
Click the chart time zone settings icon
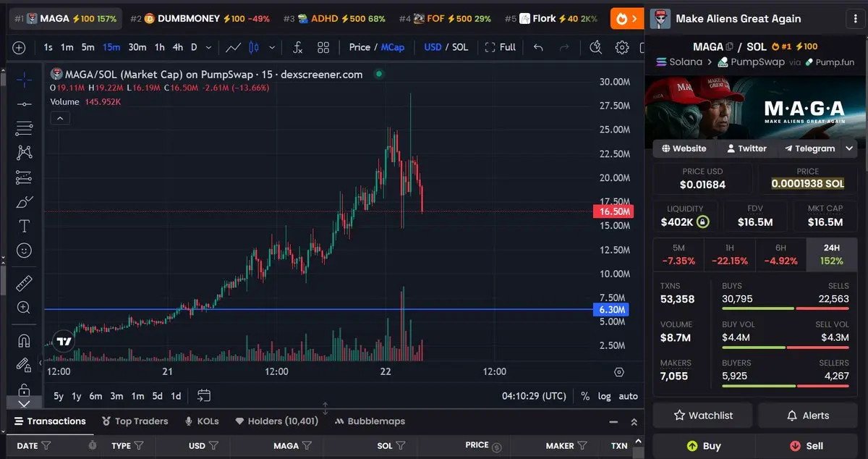618,372
